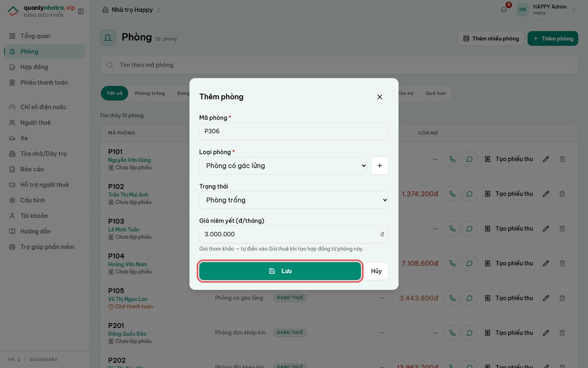
Task: Click the Giá niêm yết price field
Action: coord(294,234)
